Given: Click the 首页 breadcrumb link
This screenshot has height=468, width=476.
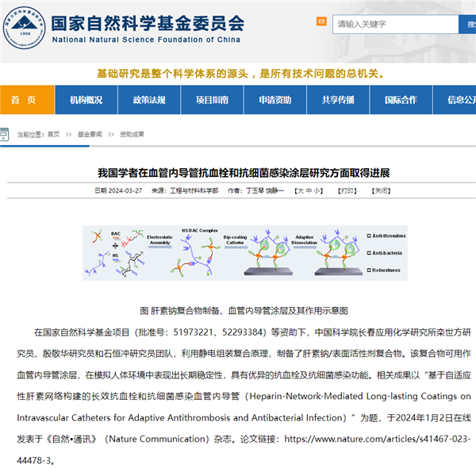Looking at the screenshot, I should [53, 135].
